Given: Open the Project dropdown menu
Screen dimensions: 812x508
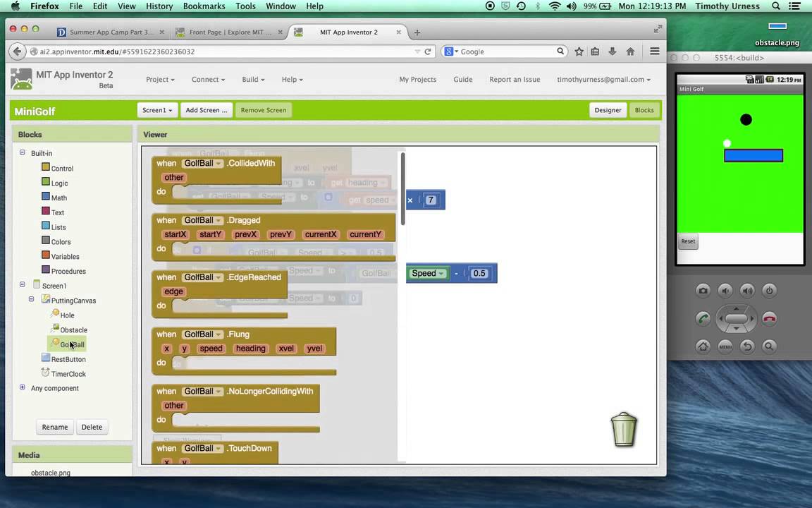Looking at the screenshot, I should pyautogui.click(x=160, y=79).
